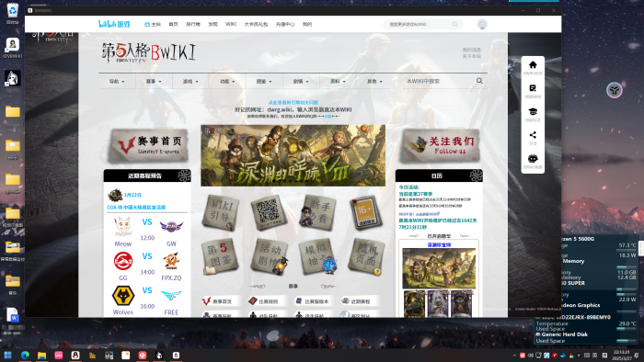Click the edit-page icon in right sidebar
This screenshot has width=644, height=362.
[x=533, y=88]
